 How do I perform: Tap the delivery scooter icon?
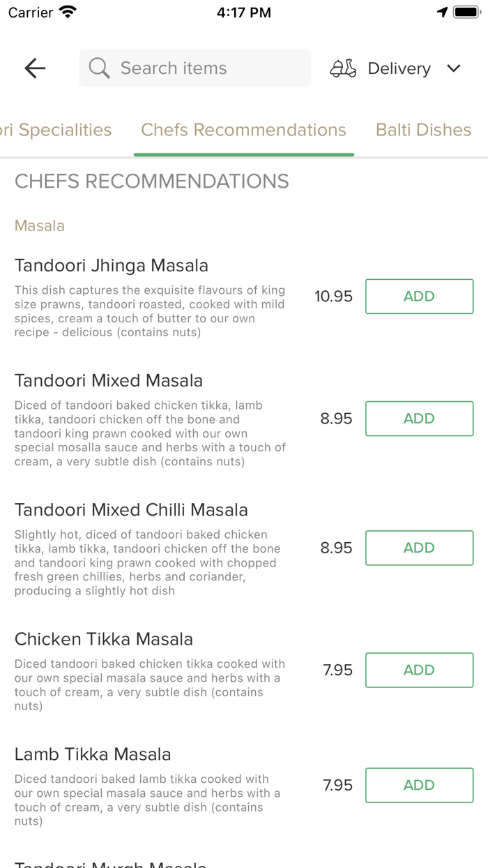tap(343, 68)
